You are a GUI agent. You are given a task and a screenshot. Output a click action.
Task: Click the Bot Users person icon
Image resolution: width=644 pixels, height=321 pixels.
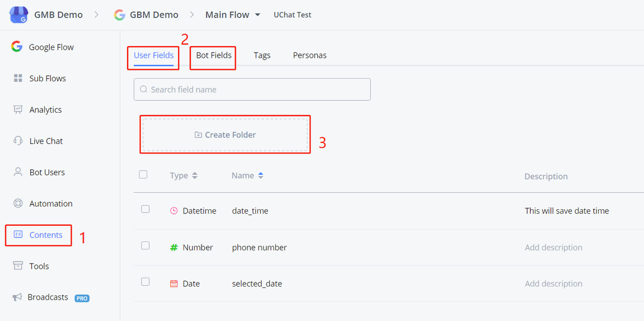(x=18, y=172)
